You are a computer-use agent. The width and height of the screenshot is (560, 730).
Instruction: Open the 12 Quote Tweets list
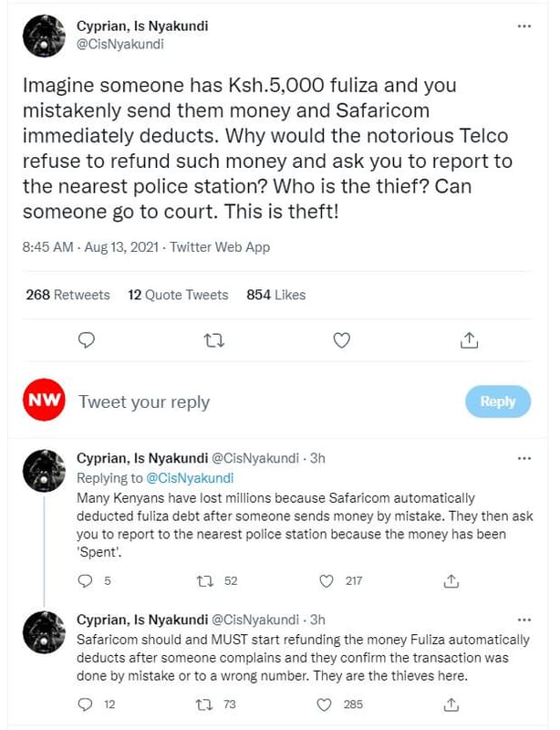tap(176, 295)
